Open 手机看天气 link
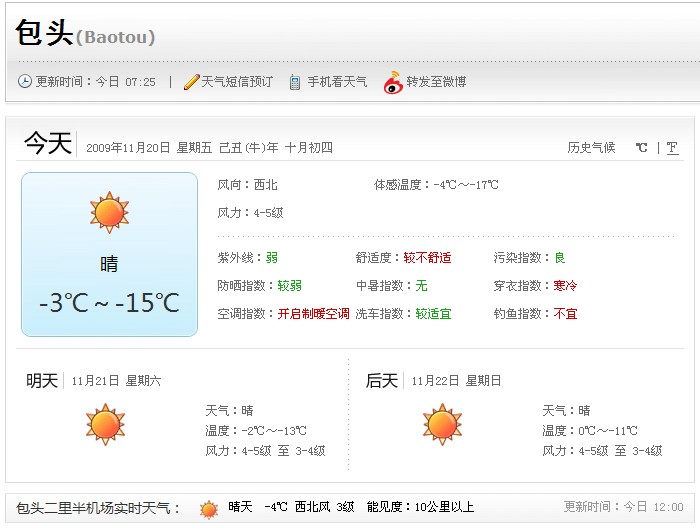 pyautogui.click(x=337, y=82)
